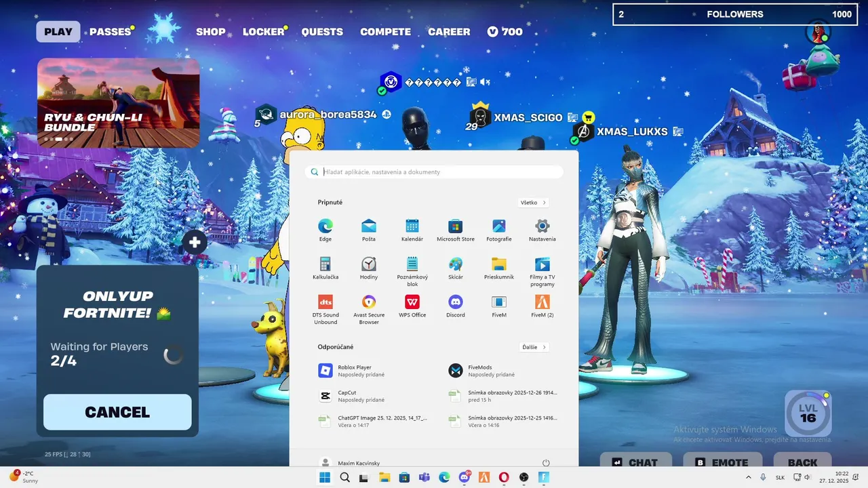Viewport: 868px width, 488px height.
Task: Open Edge from pinned apps
Action: click(x=325, y=230)
